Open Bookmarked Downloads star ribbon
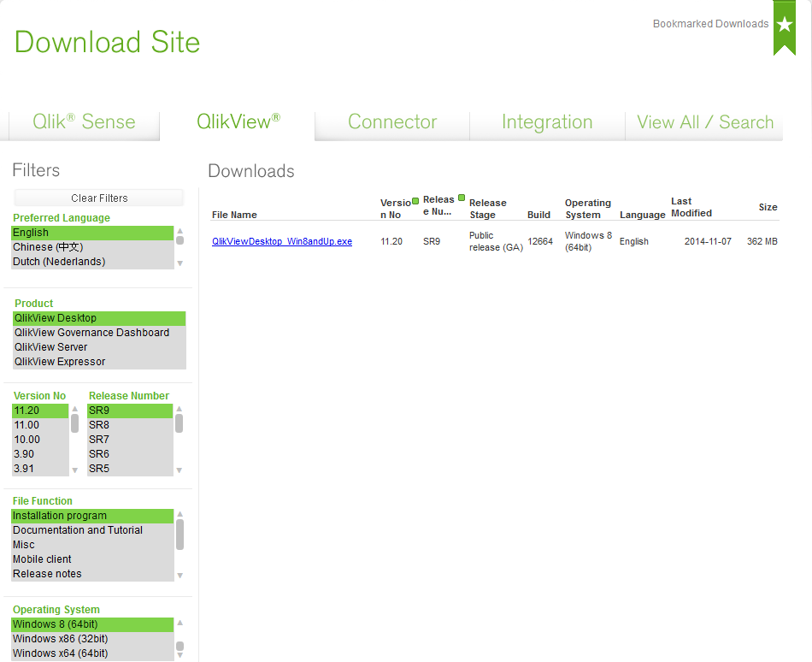812x662 pixels. pyautogui.click(x=784, y=27)
